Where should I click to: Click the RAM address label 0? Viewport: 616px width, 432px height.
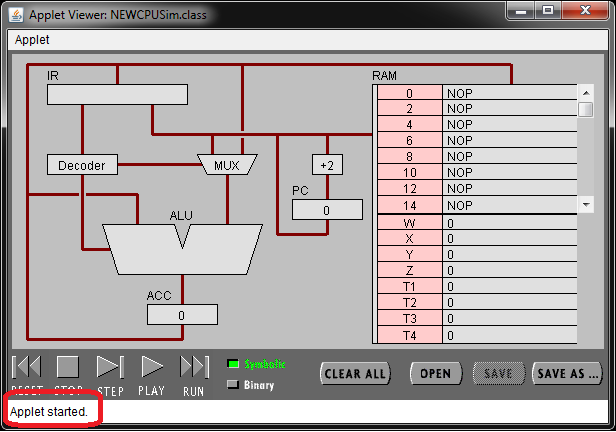pos(410,93)
